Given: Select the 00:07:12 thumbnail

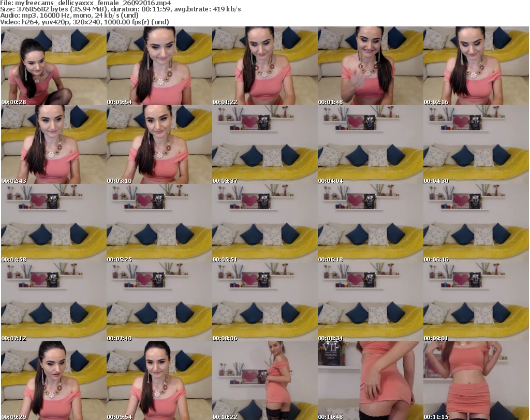Looking at the screenshot, I should 53,302.
